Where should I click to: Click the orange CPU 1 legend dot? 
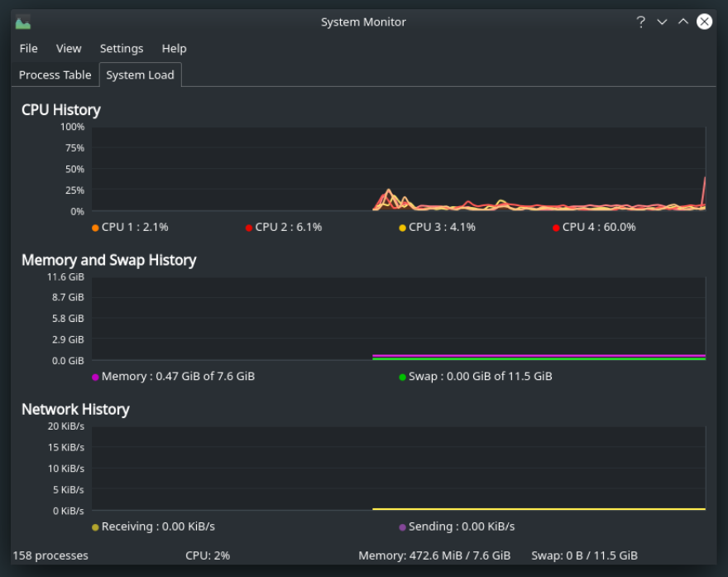[95, 228]
